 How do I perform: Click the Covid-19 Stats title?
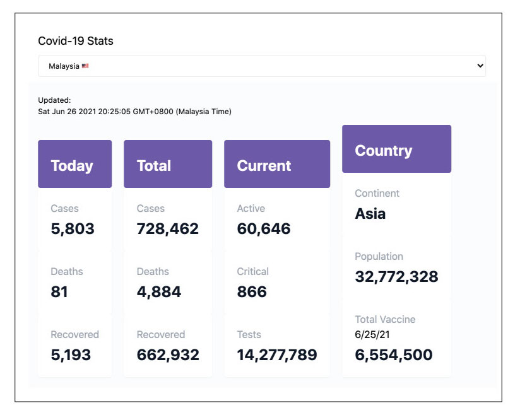pos(76,41)
